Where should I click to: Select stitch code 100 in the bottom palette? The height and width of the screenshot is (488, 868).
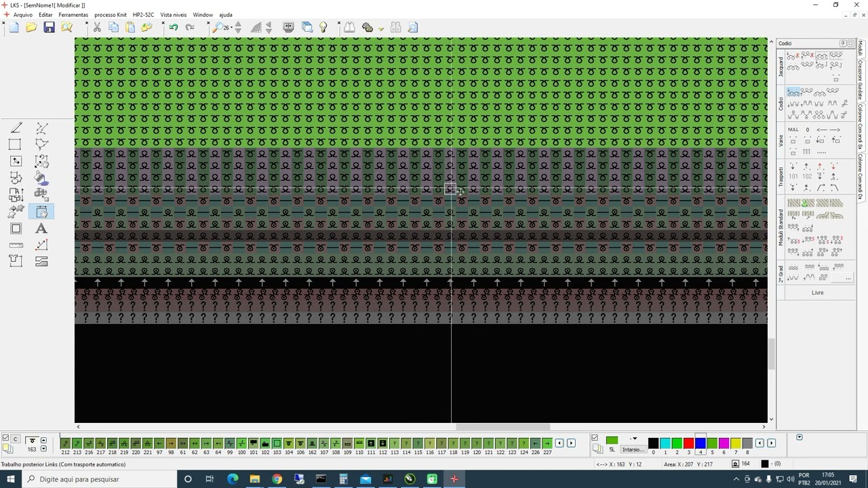[241, 443]
